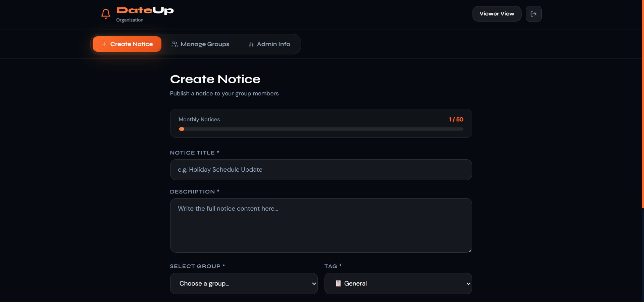
Task: Open the Admin Info tab
Action: click(x=269, y=44)
